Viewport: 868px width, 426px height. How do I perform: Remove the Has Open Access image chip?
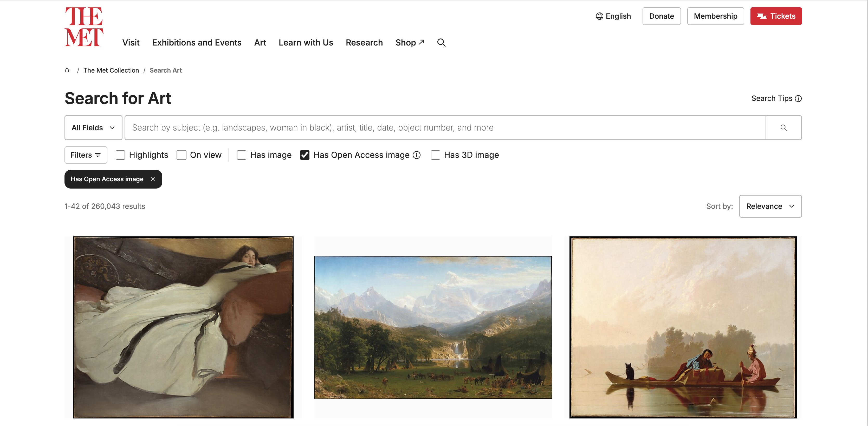[153, 179]
